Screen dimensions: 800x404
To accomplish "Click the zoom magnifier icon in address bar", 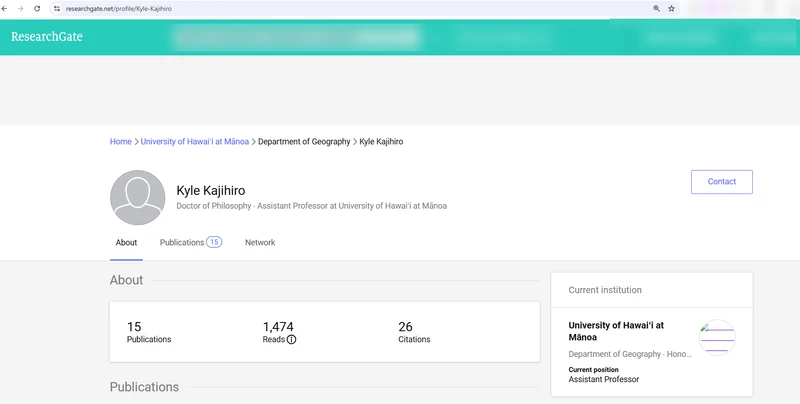I will (x=656, y=9).
